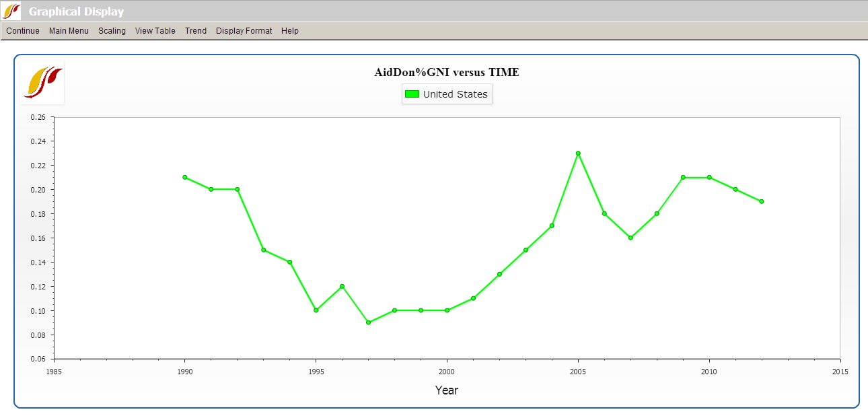Click the chart title AidDon%GNI versus TIME
The image size is (868, 416).
point(446,73)
